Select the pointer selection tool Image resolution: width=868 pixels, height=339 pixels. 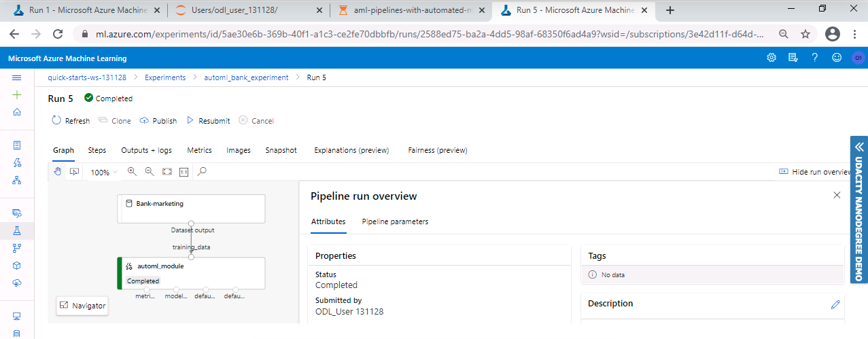click(75, 172)
